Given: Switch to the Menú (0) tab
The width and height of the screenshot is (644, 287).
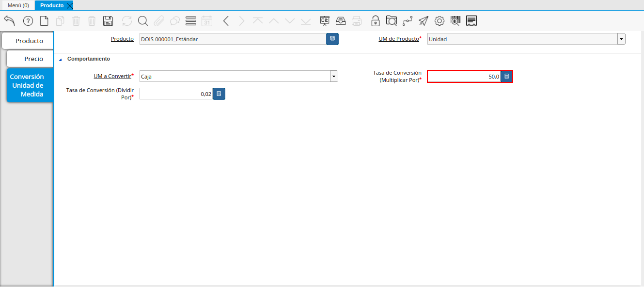Looking at the screenshot, I should (x=18, y=5).
